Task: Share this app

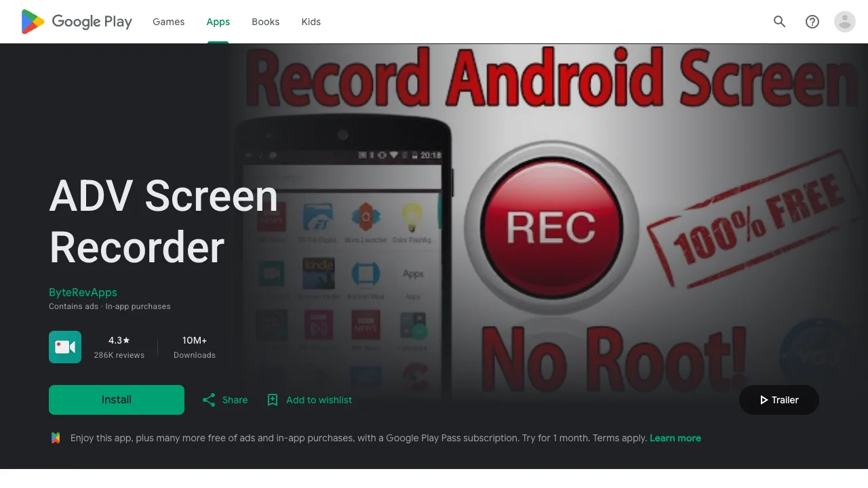Action: coord(225,400)
